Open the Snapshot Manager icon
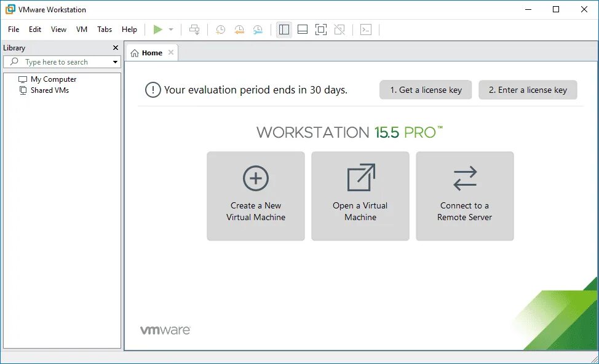 pos(257,30)
